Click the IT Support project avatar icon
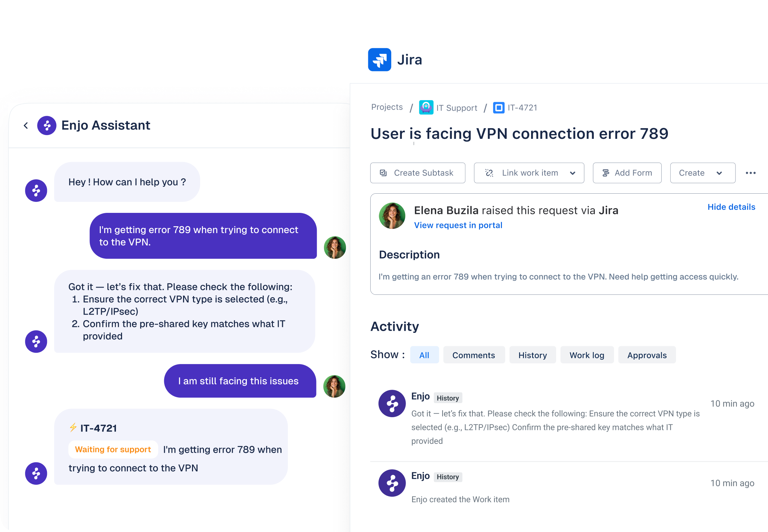768x532 pixels. pos(426,108)
